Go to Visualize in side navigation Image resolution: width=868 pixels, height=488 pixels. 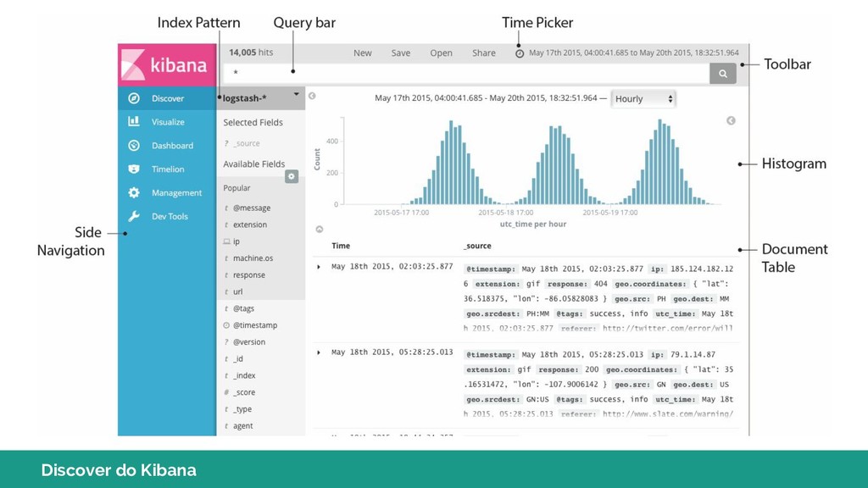167,122
